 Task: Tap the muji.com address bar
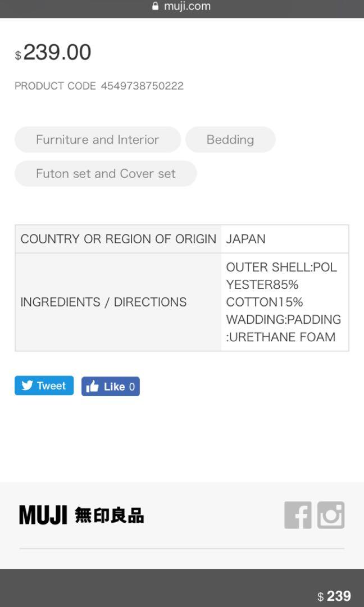pyautogui.click(x=186, y=6)
